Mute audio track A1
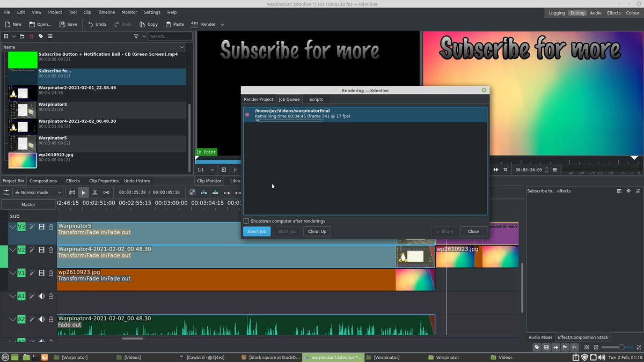Viewport: 644px width, 362px height. tap(41, 296)
